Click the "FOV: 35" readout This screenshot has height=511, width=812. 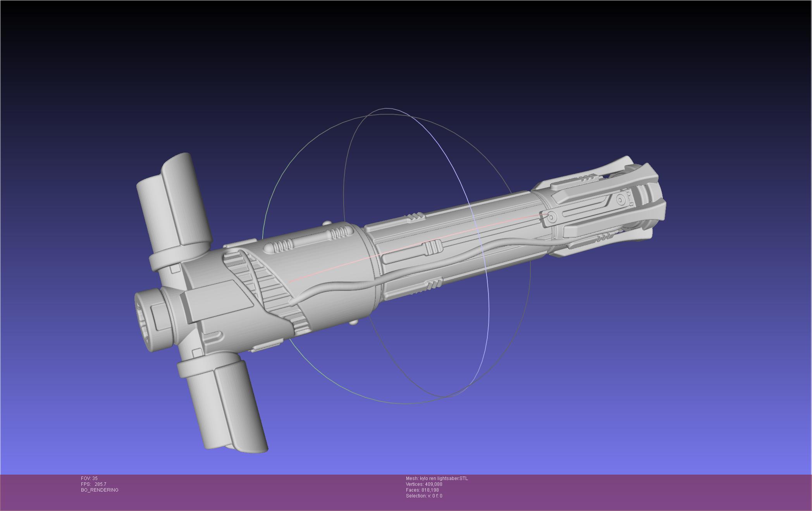point(89,478)
